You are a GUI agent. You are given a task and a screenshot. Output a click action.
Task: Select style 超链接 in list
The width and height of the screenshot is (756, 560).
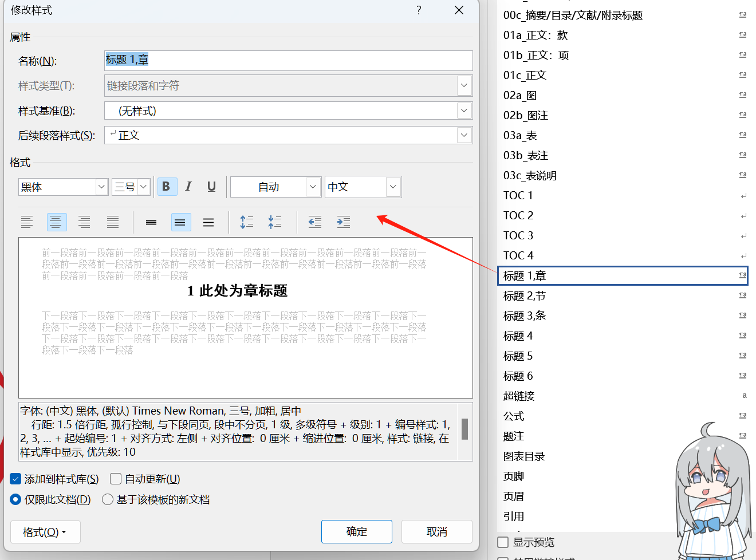[x=623, y=396]
